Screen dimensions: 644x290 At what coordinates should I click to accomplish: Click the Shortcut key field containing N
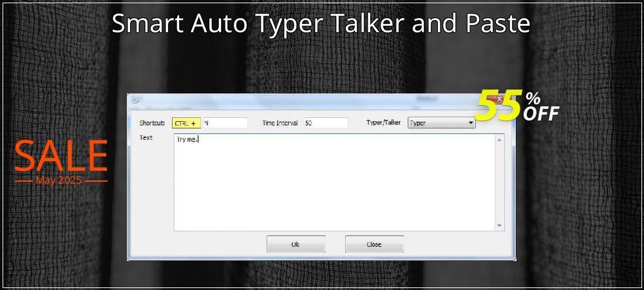point(225,123)
